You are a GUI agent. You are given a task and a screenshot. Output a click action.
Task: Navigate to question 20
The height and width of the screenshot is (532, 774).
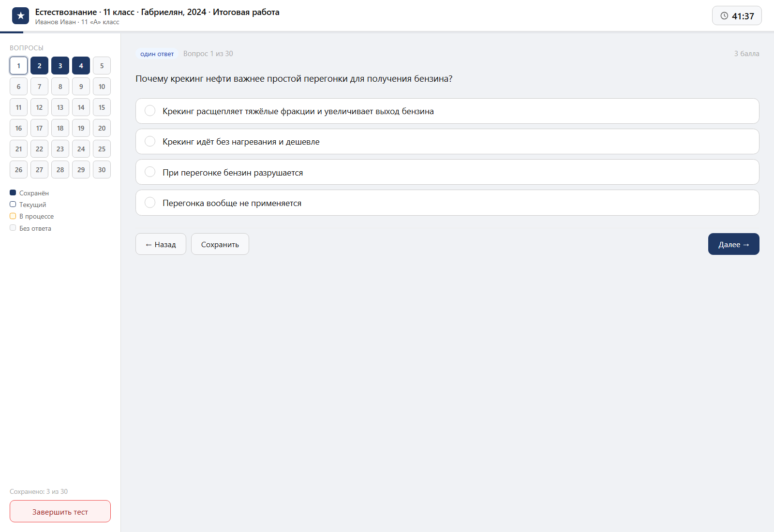(102, 128)
